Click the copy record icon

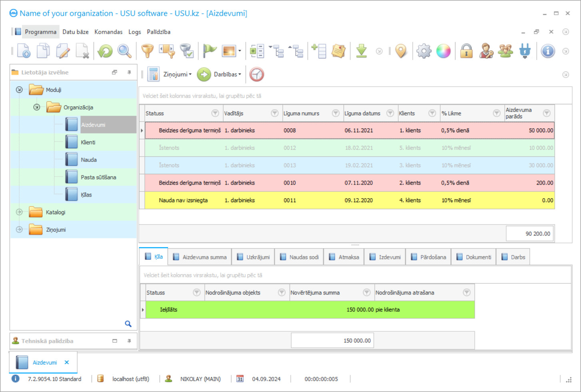(43, 51)
